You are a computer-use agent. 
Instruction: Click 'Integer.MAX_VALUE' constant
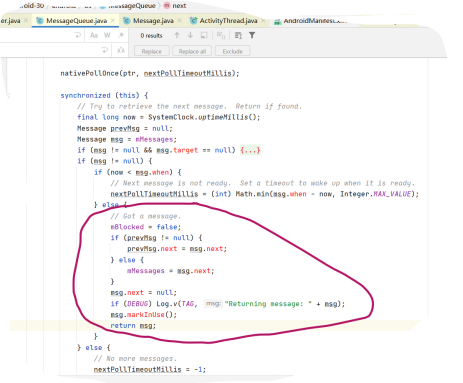[375, 194]
